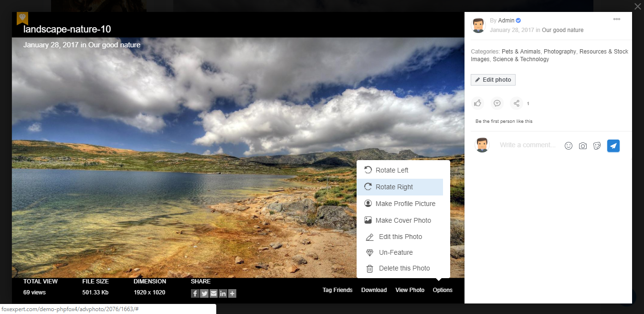Open the three-dot menu beside Admin
This screenshot has height=314, width=644.
(617, 19)
